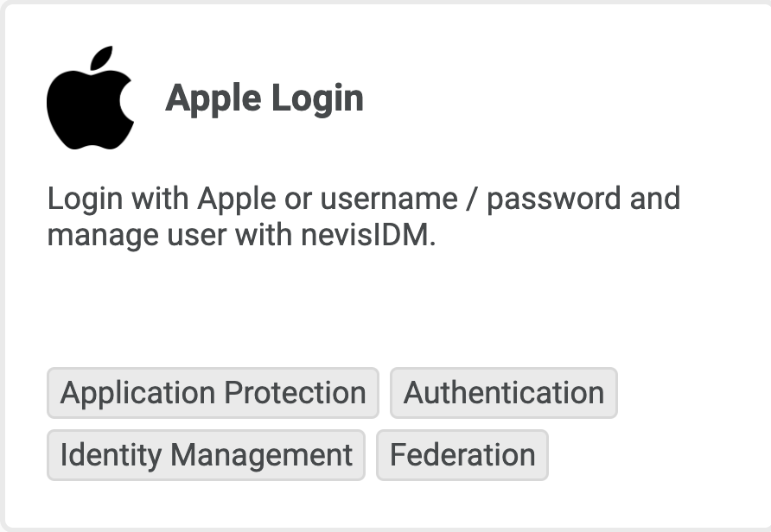The height and width of the screenshot is (532, 771).
Task: Click the black Apple logo icon
Action: pyautogui.click(x=90, y=104)
